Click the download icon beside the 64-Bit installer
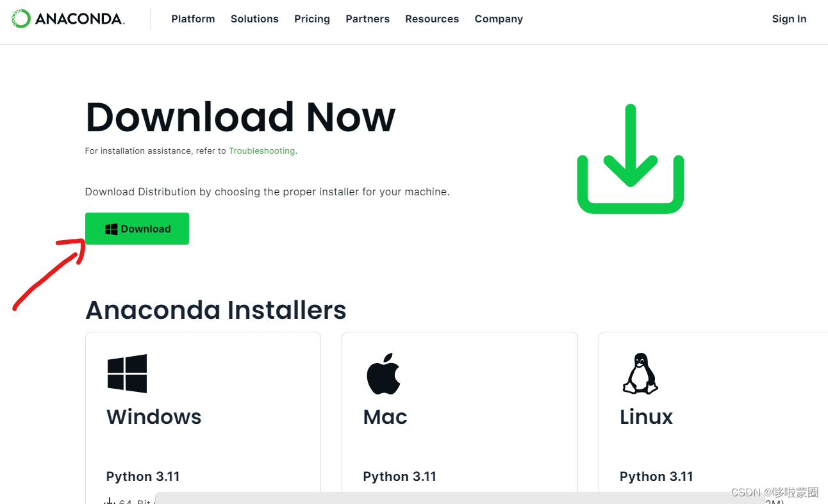Screen dimensions: 828x504 (x=110, y=501)
